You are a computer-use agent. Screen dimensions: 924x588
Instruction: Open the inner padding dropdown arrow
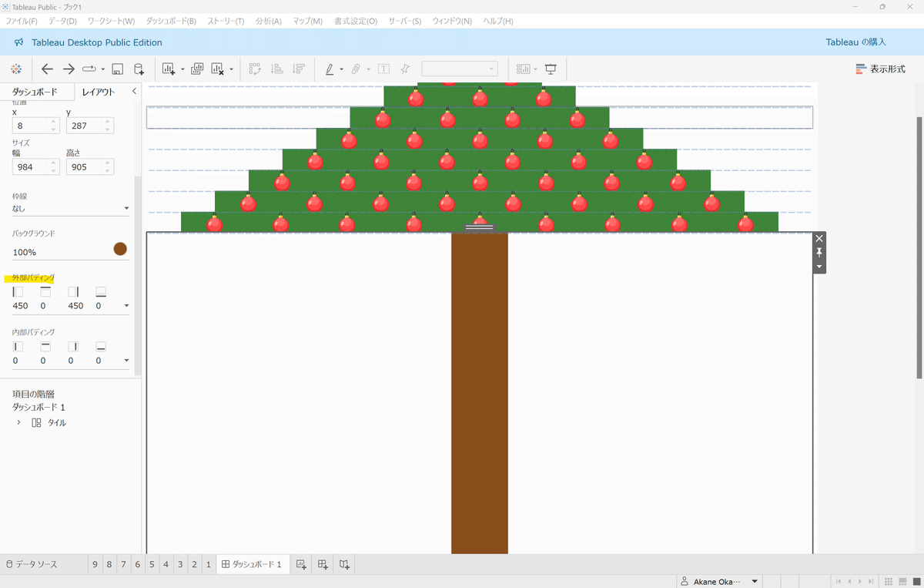click(126, 361)
